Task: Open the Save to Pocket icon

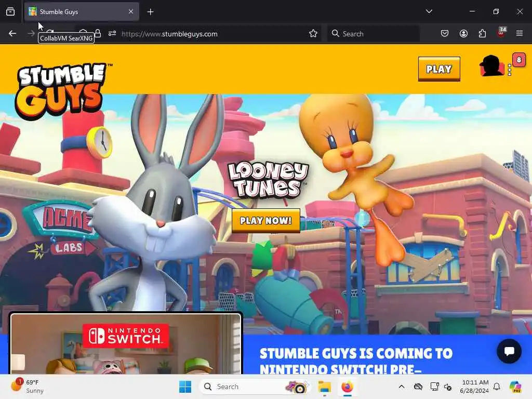Action: pos(445,33)
